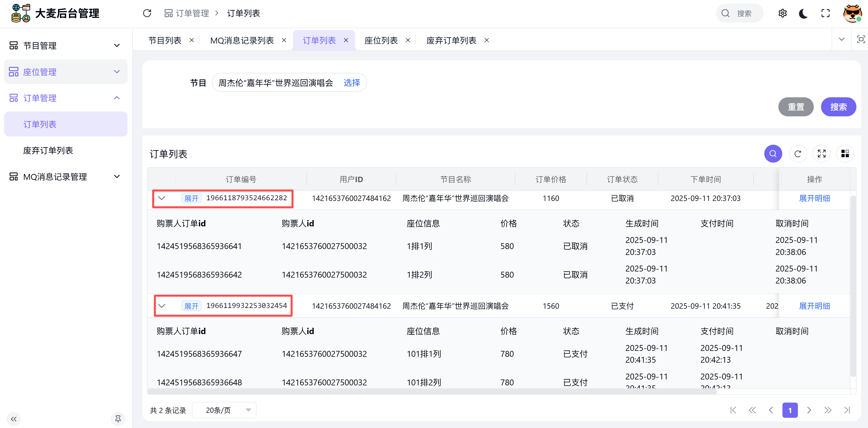Select 废弃订单列表 in the sidebar

(48, 151)
